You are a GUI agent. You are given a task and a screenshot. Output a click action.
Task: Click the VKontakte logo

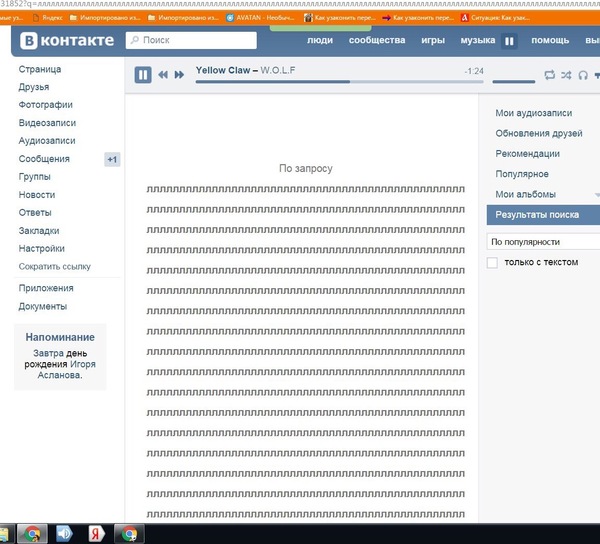point(66,41)
